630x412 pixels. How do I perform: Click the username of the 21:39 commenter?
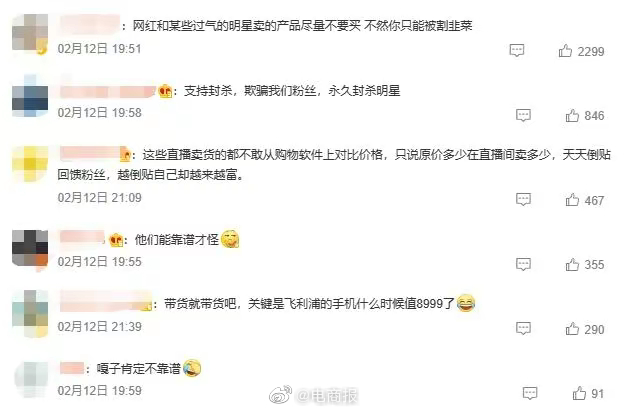pyautogui.click(x=106, y=301)
